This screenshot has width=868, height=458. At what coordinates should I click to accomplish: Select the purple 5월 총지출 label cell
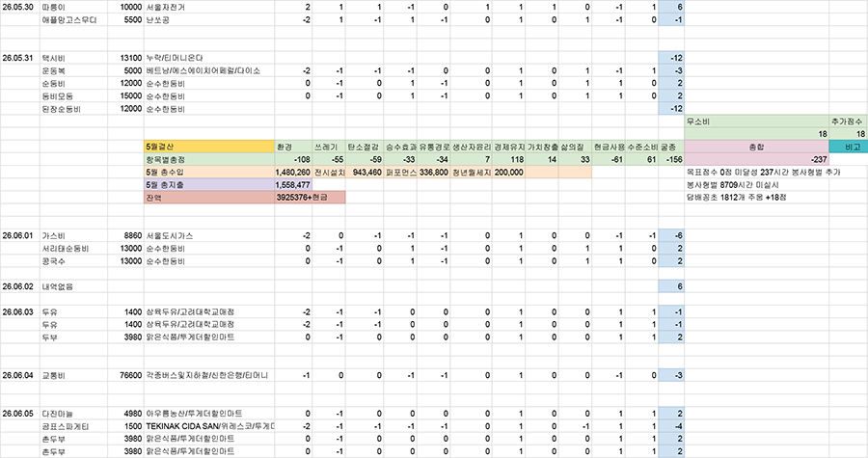(x=209, y=185)
